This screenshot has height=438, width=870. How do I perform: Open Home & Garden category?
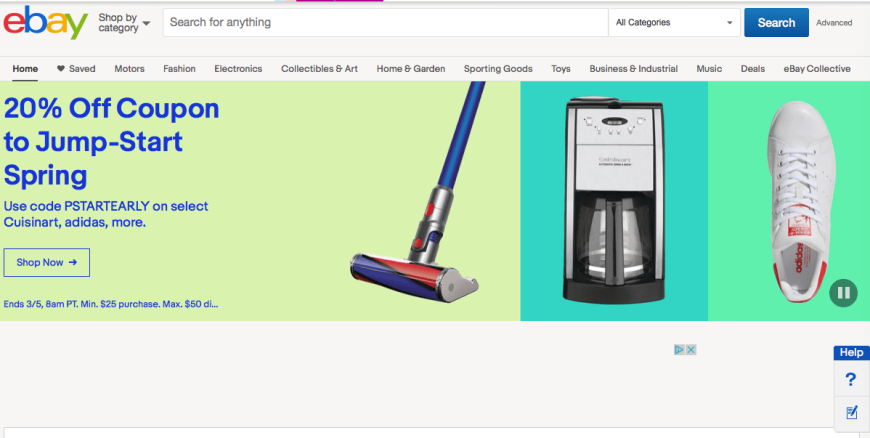[411, 69]
